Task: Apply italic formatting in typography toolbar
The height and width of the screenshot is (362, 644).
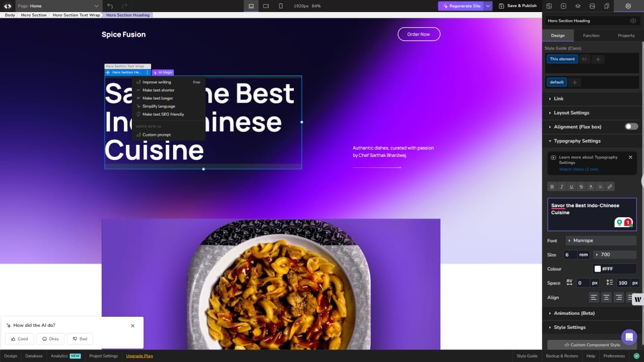Action: [561, 187]
